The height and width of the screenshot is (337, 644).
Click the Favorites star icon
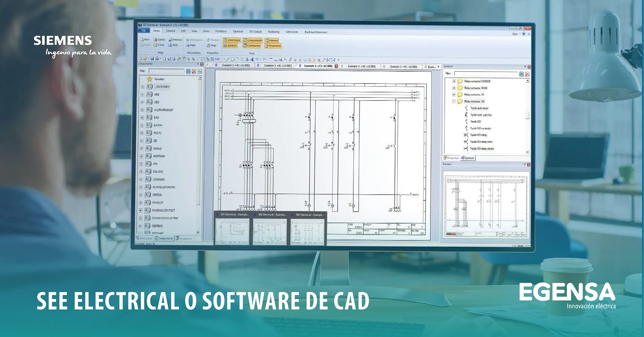click(x=150, y=79)
